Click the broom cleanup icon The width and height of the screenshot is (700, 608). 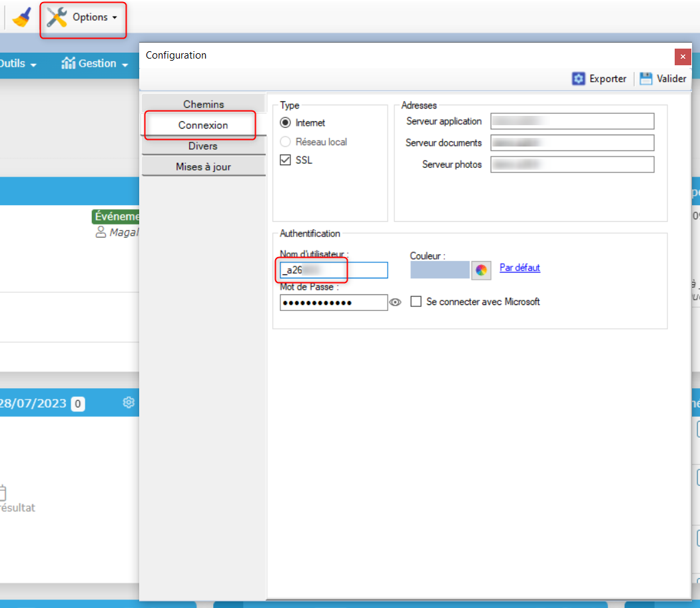click(x=22, y=17)
